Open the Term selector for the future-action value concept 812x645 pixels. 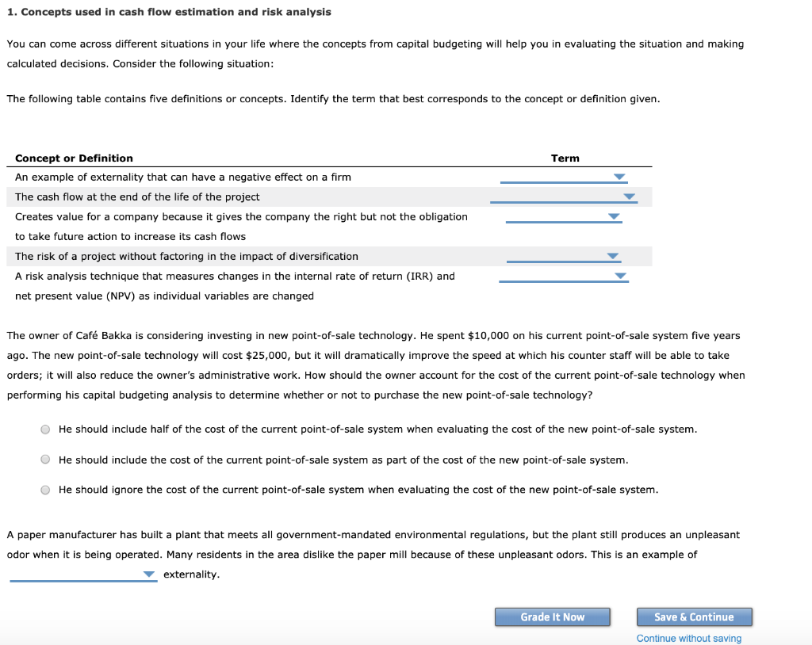(563, 216)
